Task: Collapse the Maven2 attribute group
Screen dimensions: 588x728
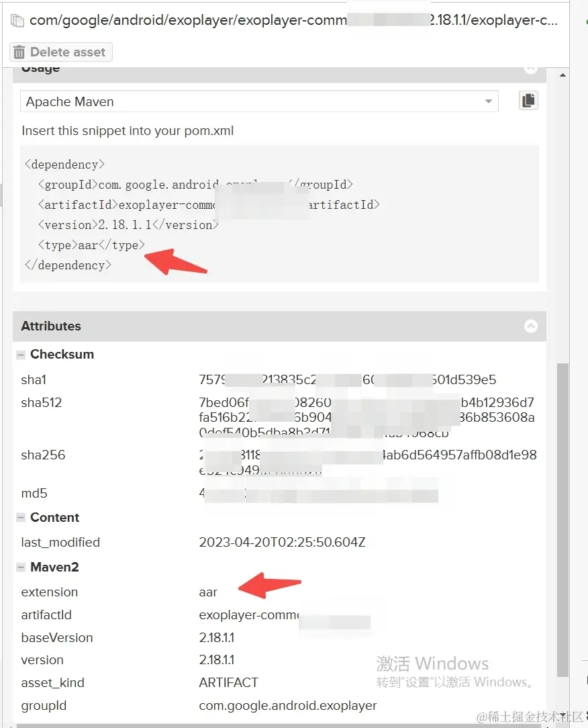Action: (x=20, y=567)
